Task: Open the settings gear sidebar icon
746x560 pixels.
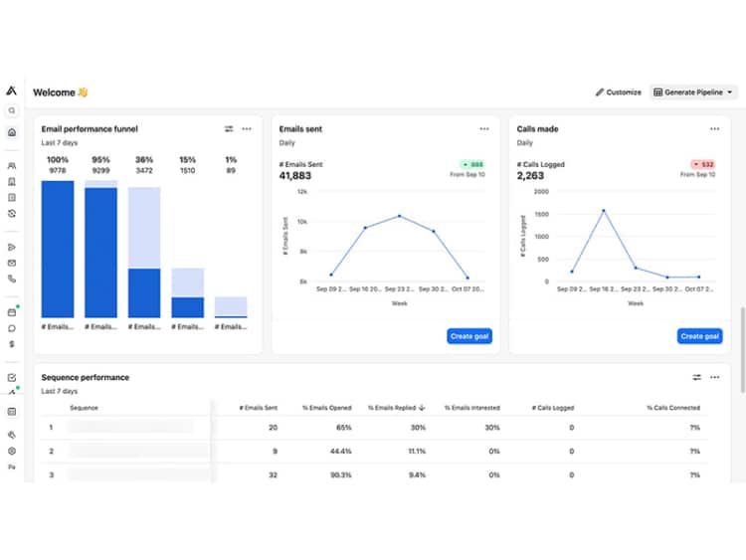Action: 12,451
